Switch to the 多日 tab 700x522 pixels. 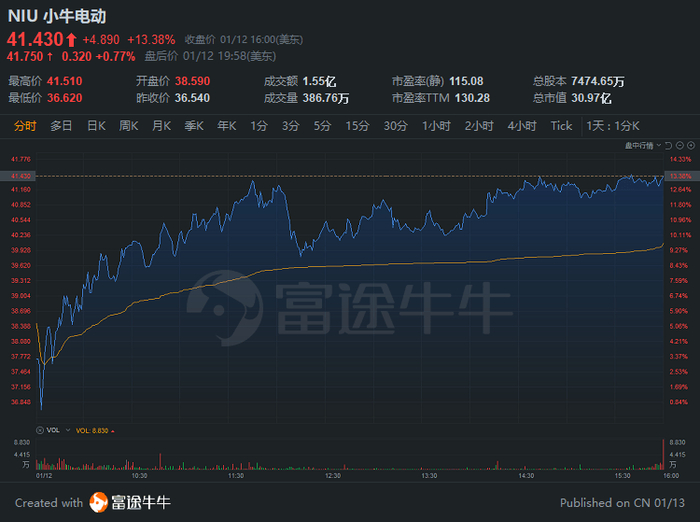(x=61, y=126)
